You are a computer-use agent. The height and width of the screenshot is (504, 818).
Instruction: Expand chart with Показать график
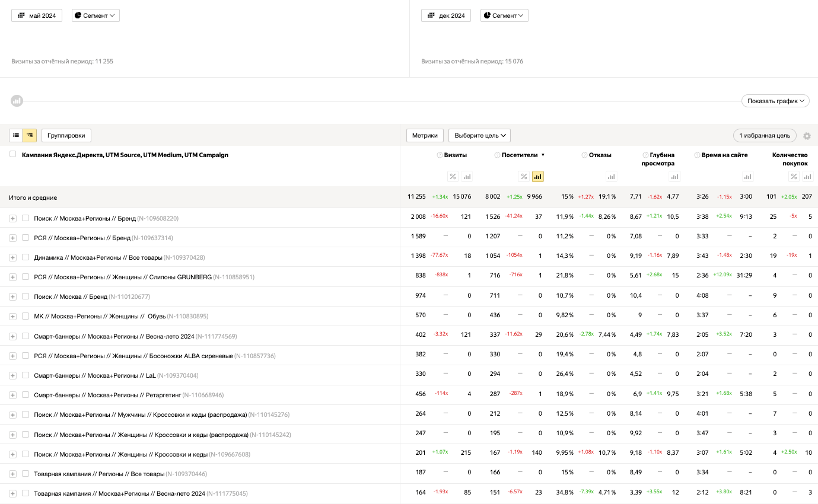775,101
